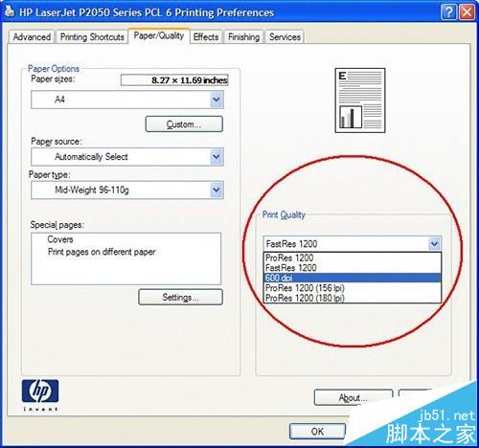
Task: Click the Print Quality group label
Action: coord(284,214)
